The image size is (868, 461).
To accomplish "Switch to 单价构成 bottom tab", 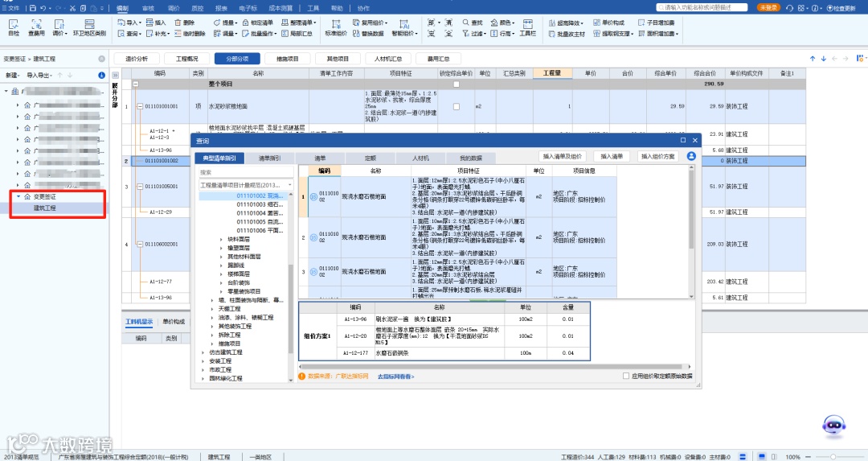I will tap(174, 322).
